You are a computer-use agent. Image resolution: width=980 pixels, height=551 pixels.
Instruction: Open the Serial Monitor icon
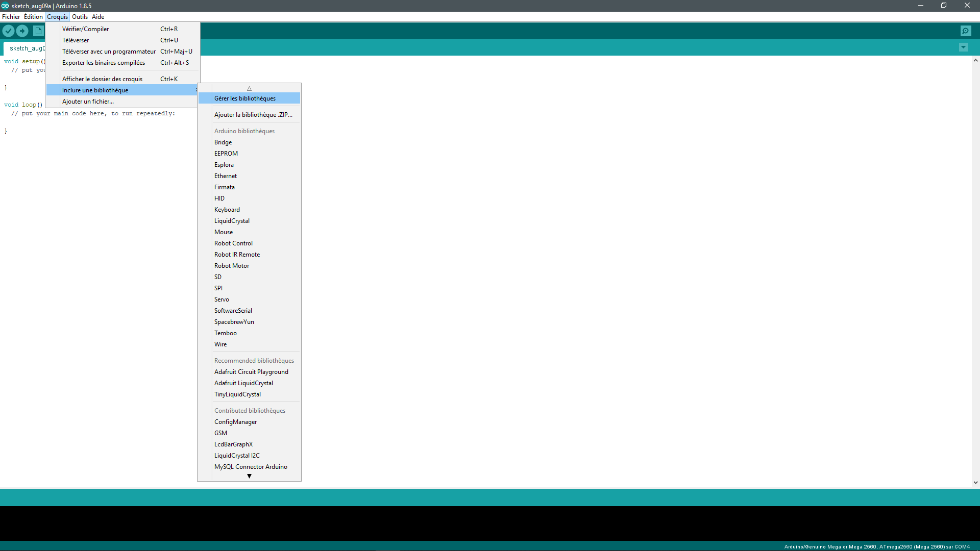point(966,31)
